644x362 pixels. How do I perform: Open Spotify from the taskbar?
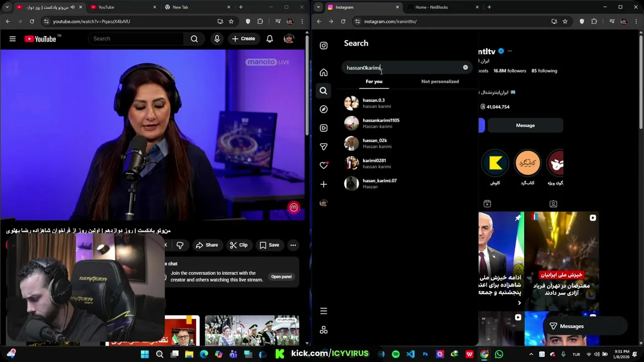tap(395, 354)
